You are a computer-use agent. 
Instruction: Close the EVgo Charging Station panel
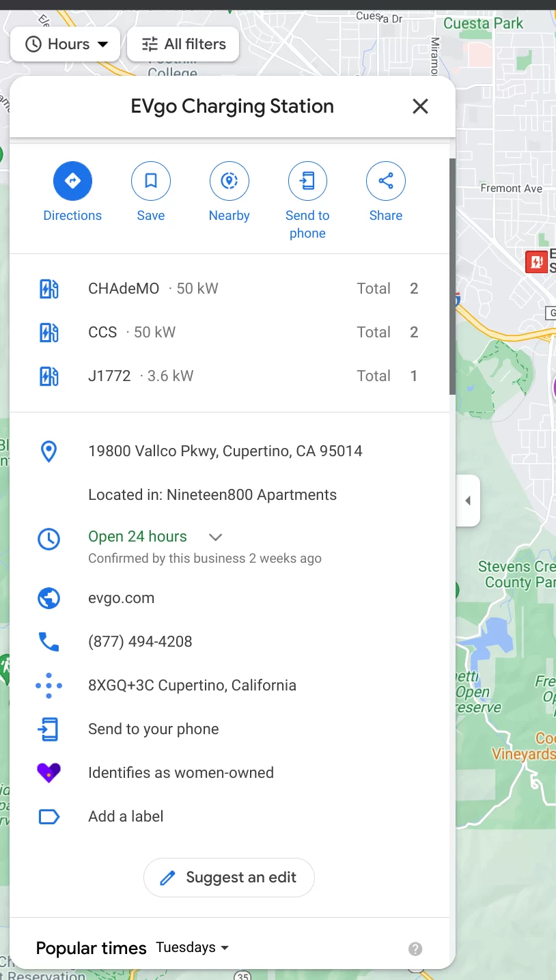tap(420, 107)
